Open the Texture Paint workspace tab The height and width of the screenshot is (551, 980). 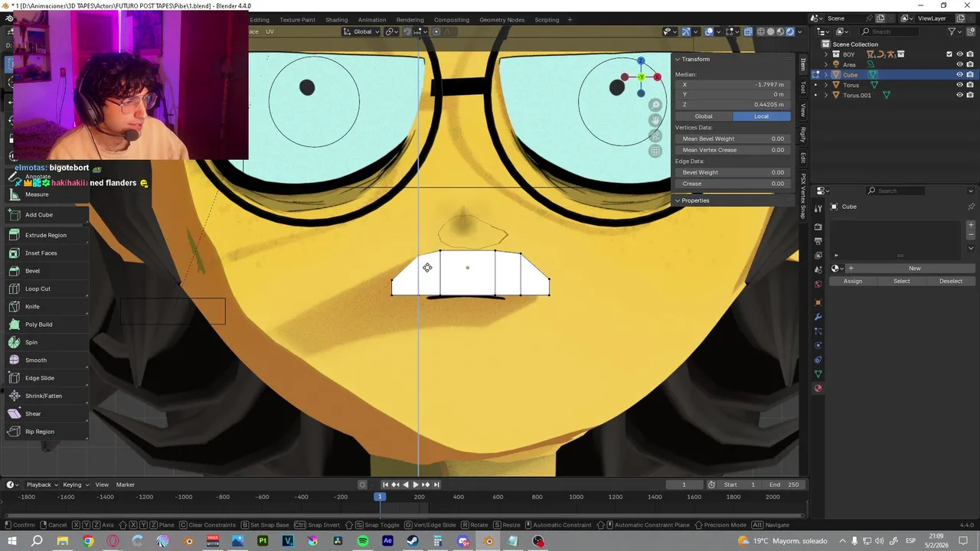click(x=297, y=19)
